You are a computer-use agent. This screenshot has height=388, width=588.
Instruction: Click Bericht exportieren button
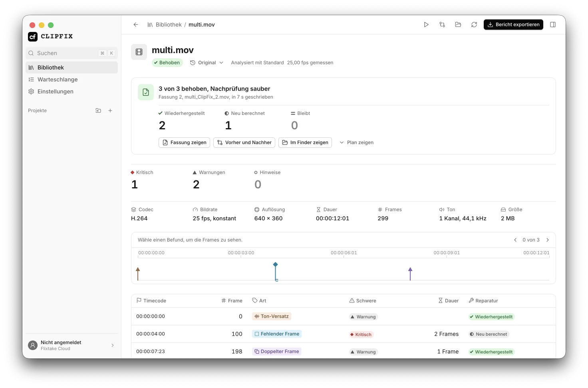tap(513, 25)
